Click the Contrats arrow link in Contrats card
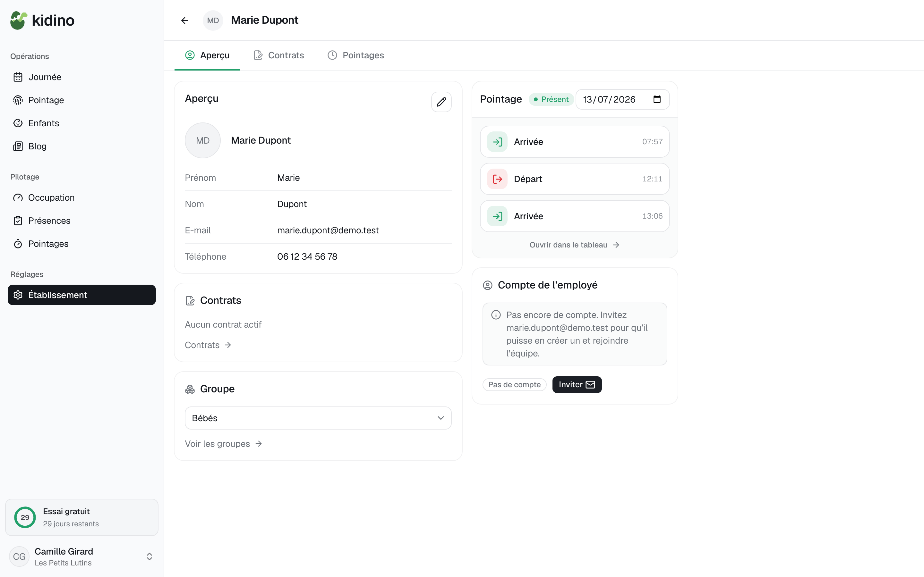 click(208, 345)
